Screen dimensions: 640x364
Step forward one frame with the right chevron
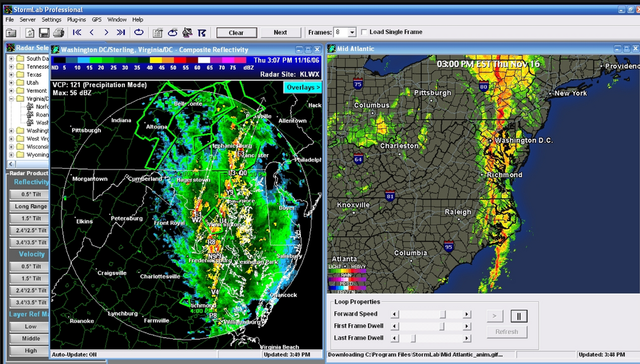click(x=106, y=33)
